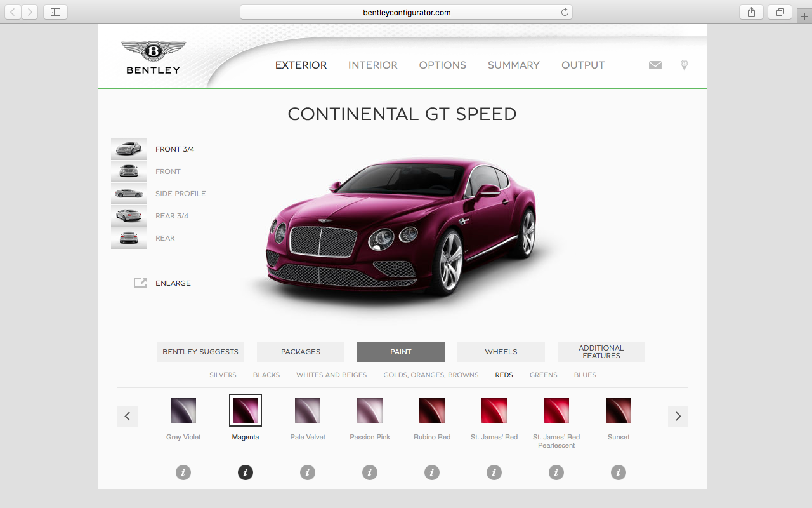Viewport: 812px width, 508px height.
Task: Choose the Grey Violet color swatch
Action: point(183,410)
